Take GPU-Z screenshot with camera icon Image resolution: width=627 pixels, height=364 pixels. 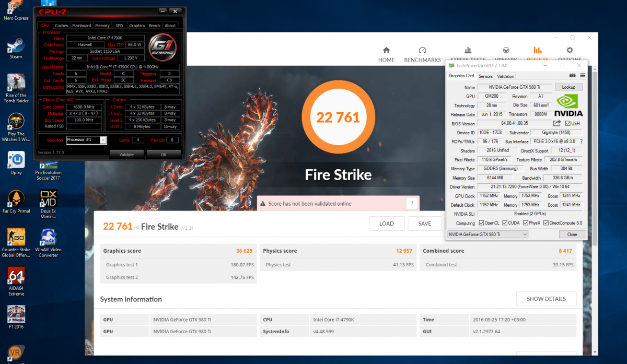573,75
